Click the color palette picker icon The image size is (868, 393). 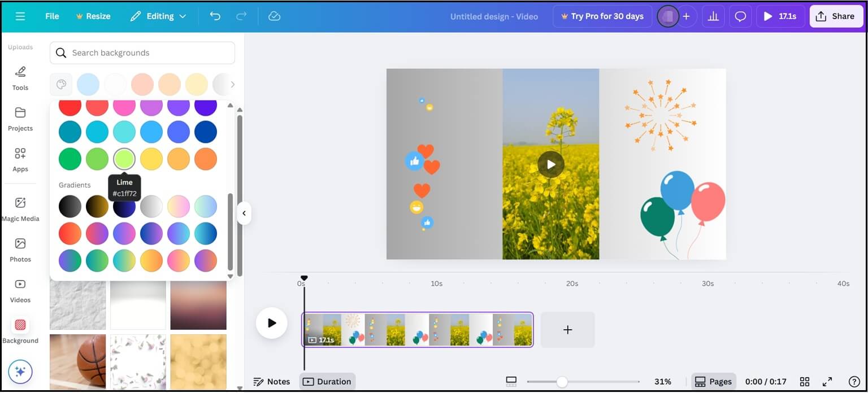click(61, 84)
